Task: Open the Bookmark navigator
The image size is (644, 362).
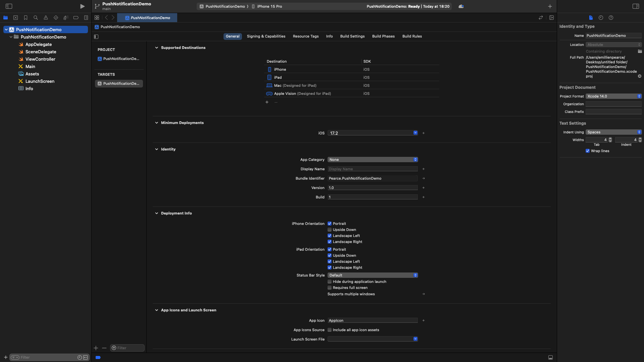Action: point(26,18)
